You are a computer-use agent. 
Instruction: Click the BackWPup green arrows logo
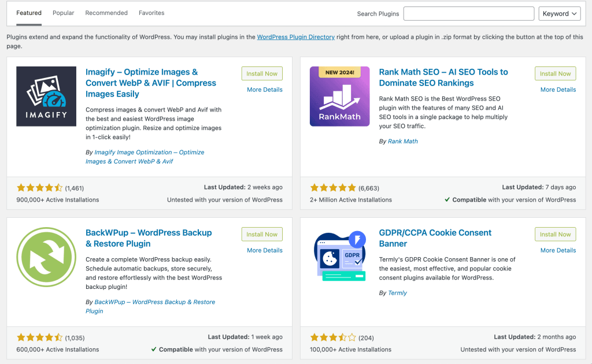pos(46,257)
